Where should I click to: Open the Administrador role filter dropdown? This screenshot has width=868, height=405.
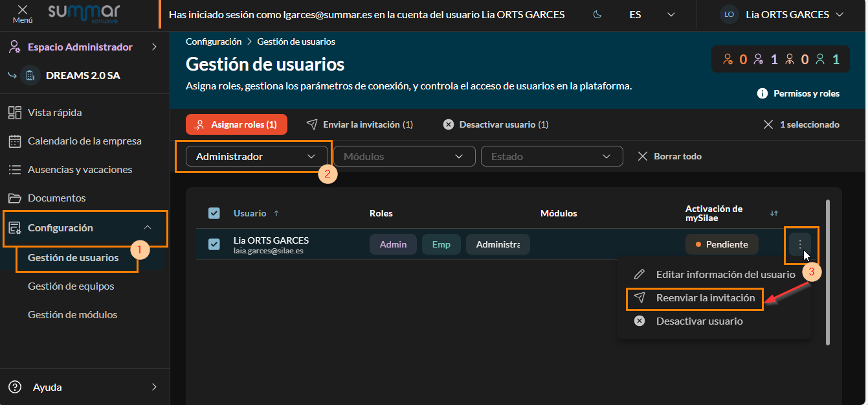click(255, 156)
